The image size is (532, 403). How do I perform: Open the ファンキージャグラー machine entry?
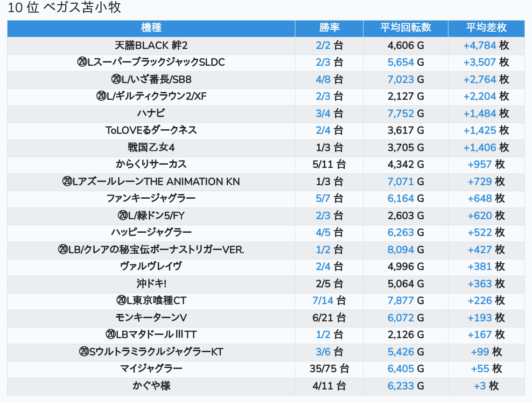coord(151,198)
